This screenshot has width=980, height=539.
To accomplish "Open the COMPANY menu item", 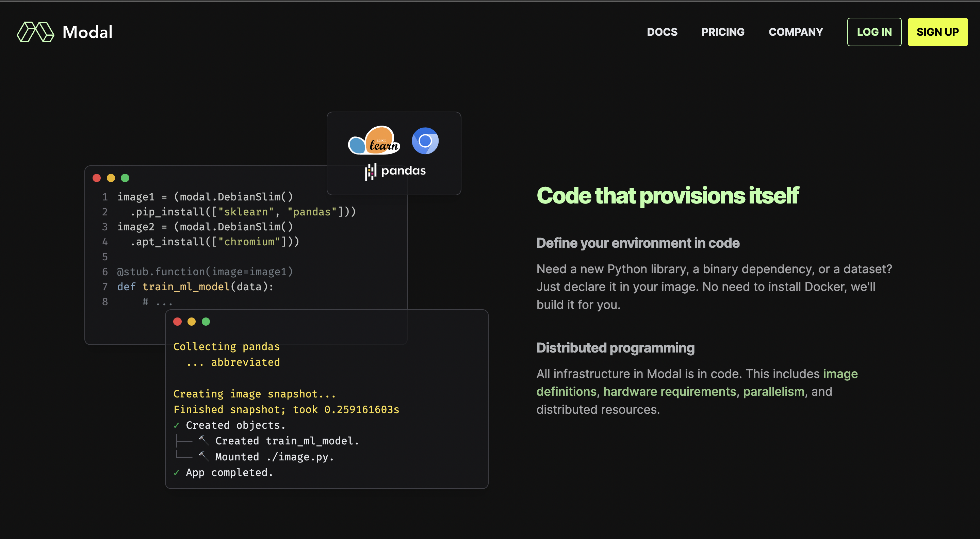I will point(796,32).
